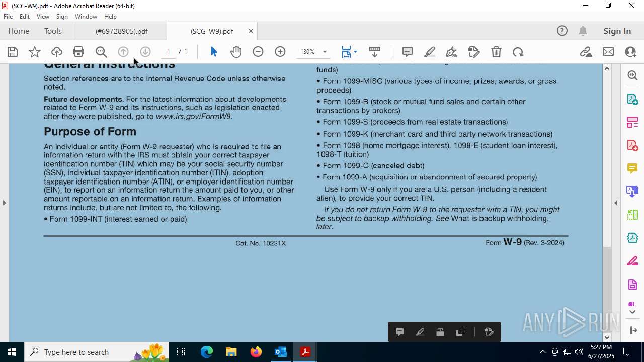Collapse the right tools pane arrow

click(x=616, y=203)
